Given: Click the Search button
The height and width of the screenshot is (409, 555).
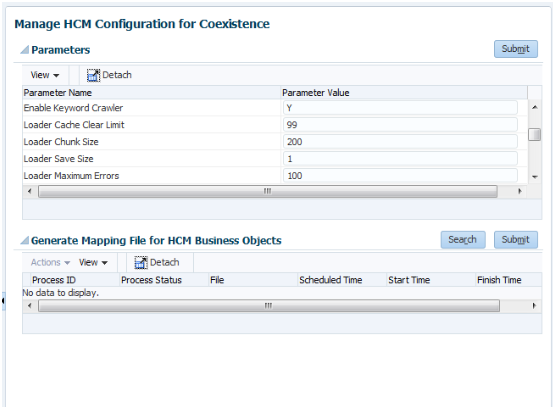Looking at the screenshot, I should click(x=463, y=240).
